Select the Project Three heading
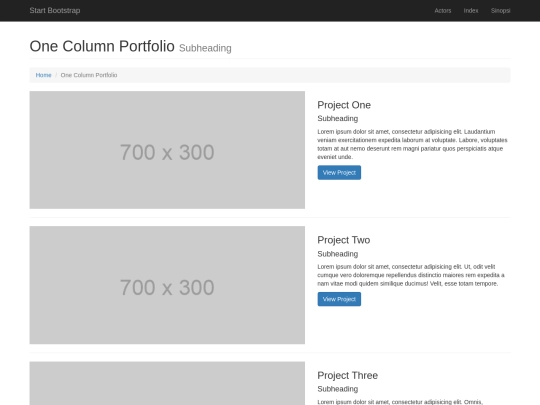The width and height of the screenshot is (540, 405). tap(347, 375)
